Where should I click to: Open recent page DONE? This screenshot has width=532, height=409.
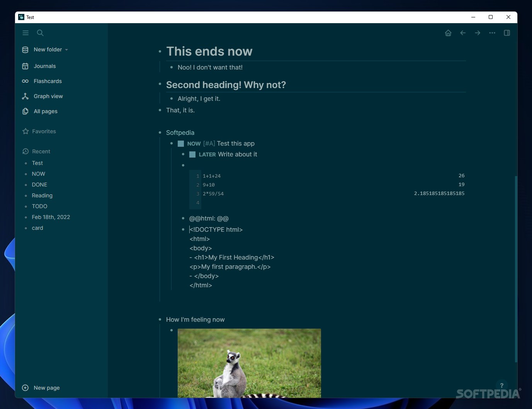point(39,185)
